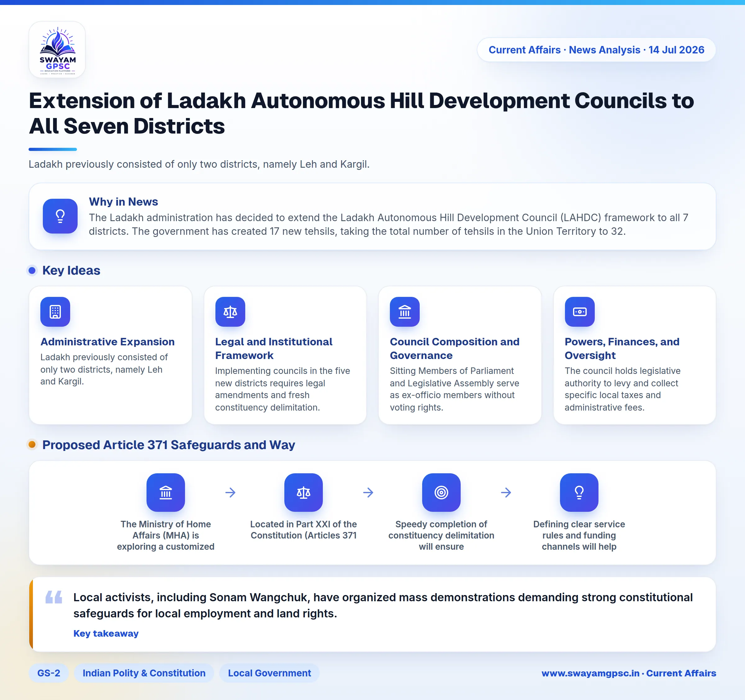The height and width of the screenshot is (700, 745).
Task: Click the main headline about Ladakh Hill Development Councils
Action: [x=361, y=113]
